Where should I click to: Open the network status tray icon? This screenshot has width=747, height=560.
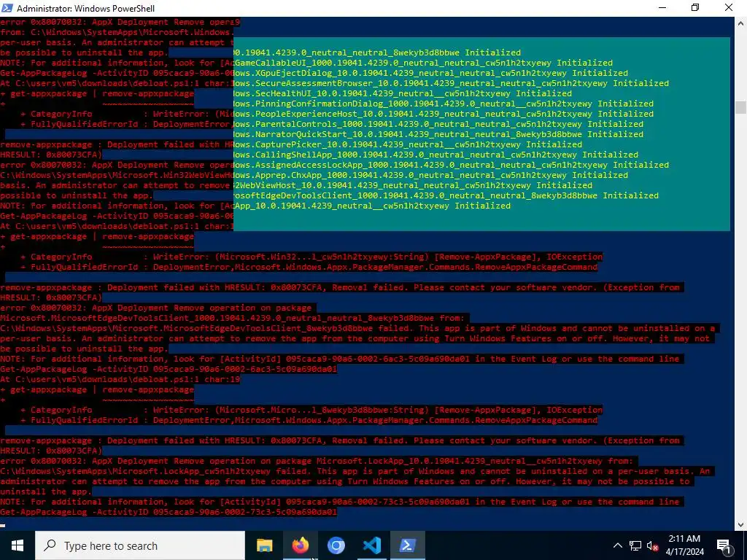pos(635,545)
